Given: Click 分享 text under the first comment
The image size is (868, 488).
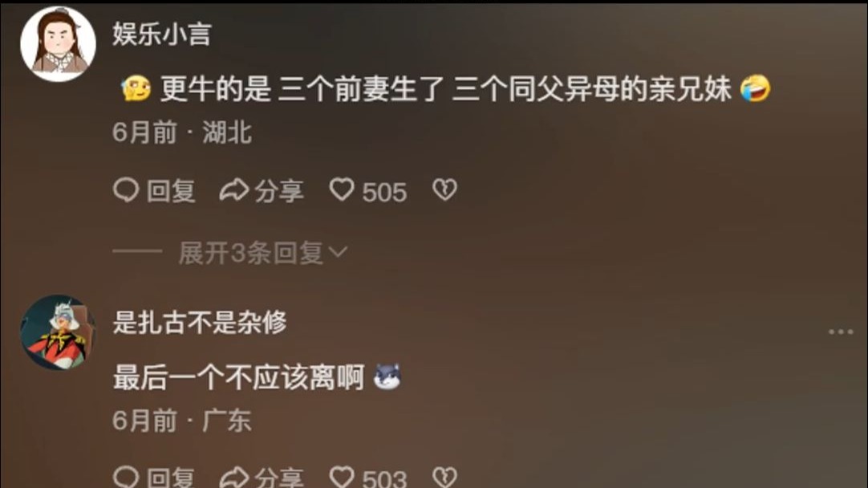Looking at the screenshot, I should (279, 191).
